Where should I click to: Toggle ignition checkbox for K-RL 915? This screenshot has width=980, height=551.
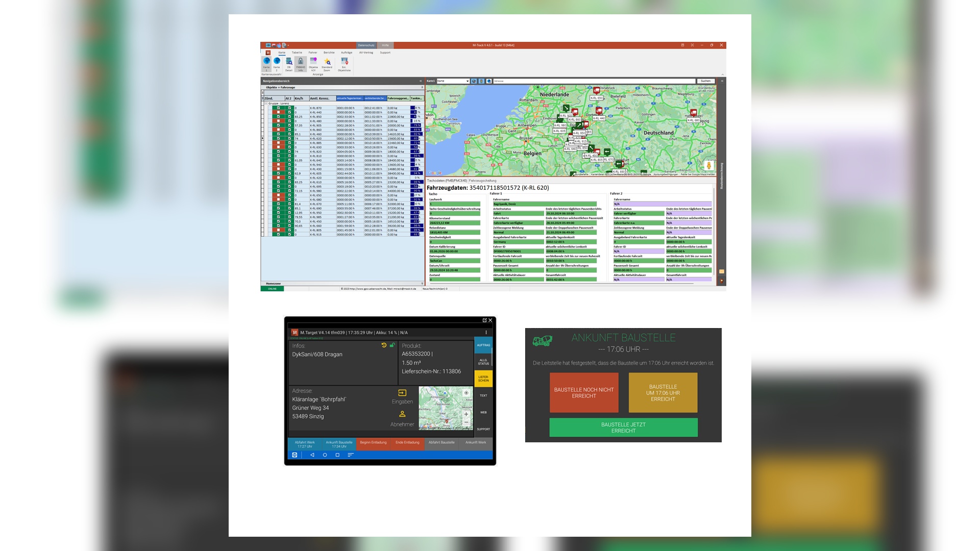(278, 235)
